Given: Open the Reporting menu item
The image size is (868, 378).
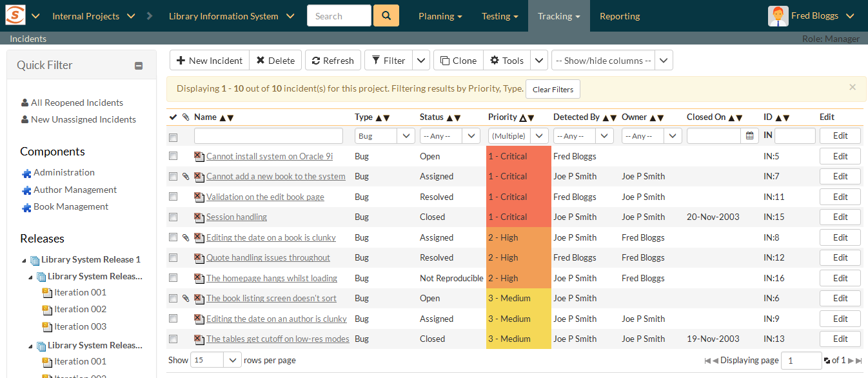Looking at the screenshot, I should [x=619, y=16].
